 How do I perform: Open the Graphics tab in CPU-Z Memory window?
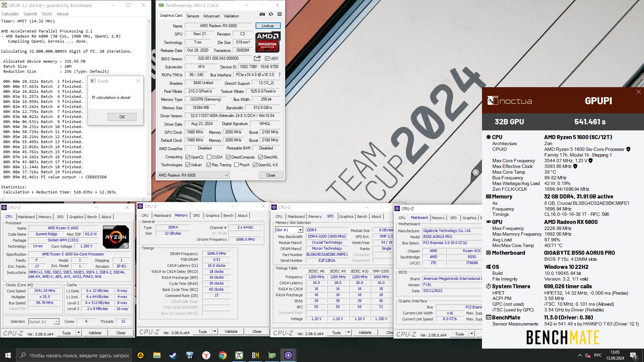(213, 216)
